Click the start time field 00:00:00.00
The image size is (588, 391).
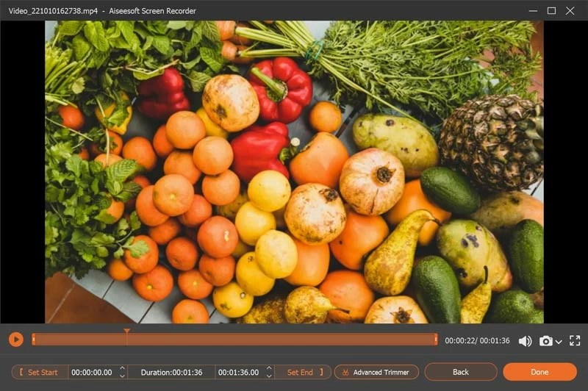(92, 373)
